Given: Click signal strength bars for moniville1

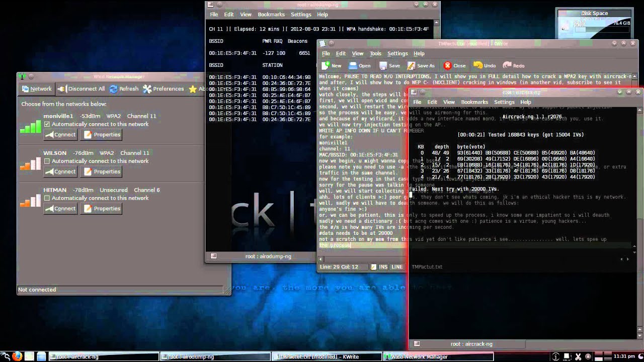Looking at the screenshot, I should [30, 126].
